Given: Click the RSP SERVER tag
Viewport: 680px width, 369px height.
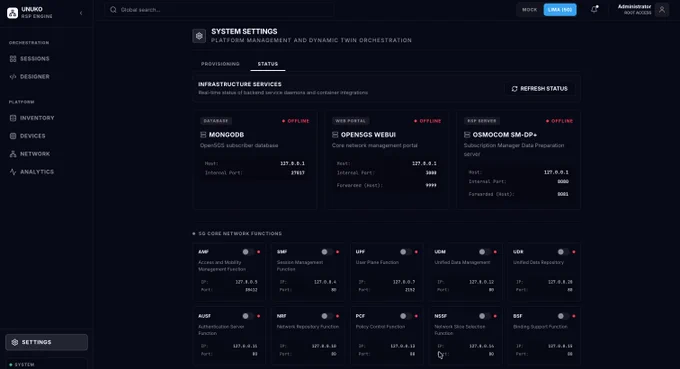Looking at the screenshot, I should click(482, 121).
